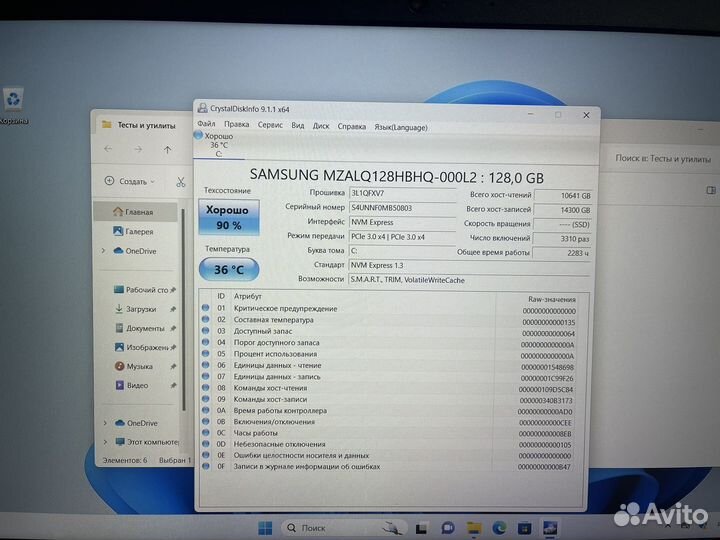Click the status dot for Доступный запас
720x540 pixels.
(x=205, y=331)
